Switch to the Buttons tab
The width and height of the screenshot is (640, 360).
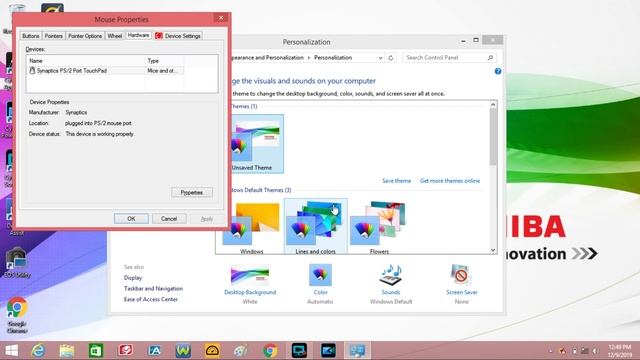tap(31, 36)
